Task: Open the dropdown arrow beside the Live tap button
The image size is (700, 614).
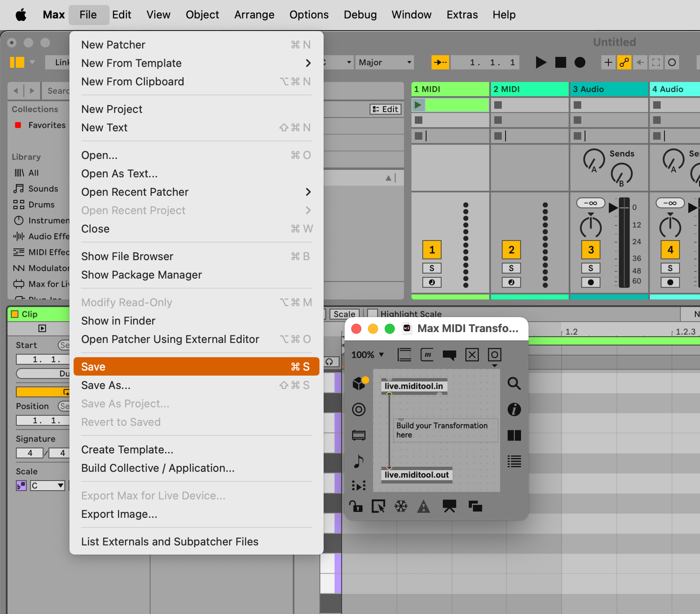Action: (32, 62)
